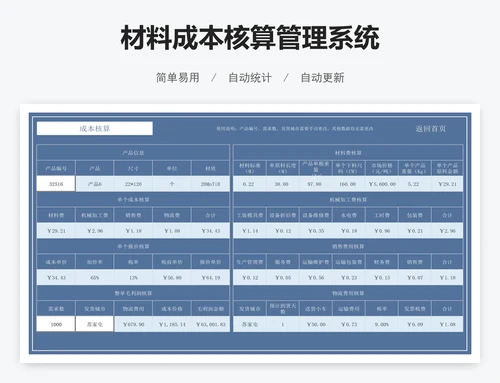The width and height of the screenshot is (500, 383).
Task: Select the ¥5,600.00 market price cell
Action: [x=382, y=184]
